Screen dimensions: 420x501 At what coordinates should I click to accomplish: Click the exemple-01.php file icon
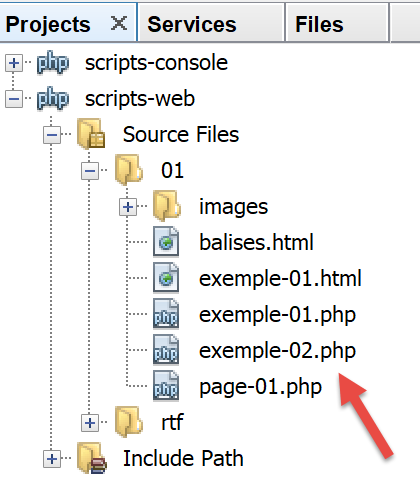166,314
